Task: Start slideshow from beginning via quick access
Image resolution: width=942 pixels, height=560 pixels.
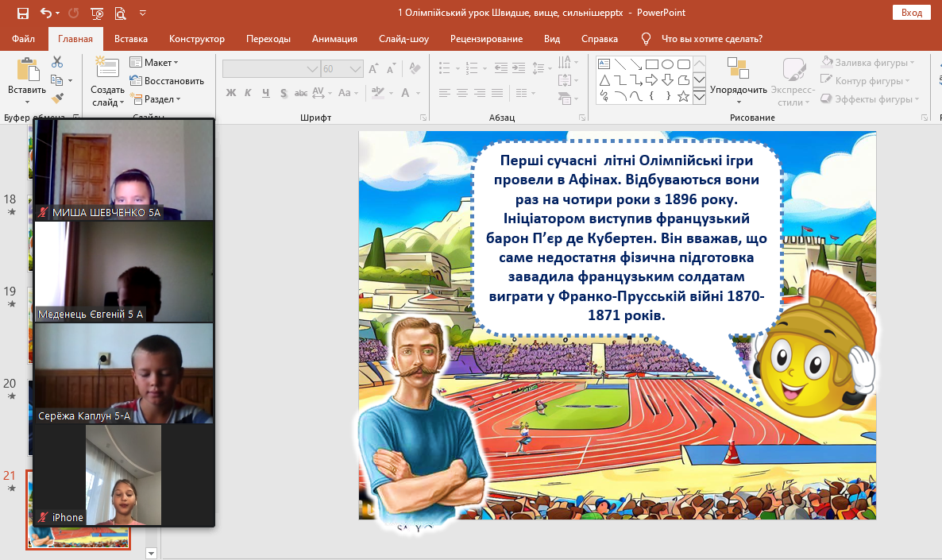Action: point(97,13)
